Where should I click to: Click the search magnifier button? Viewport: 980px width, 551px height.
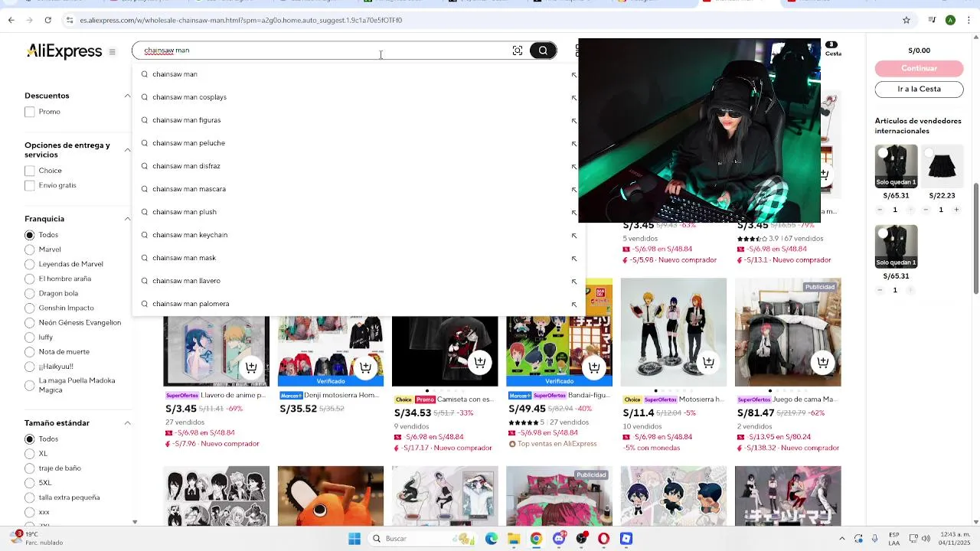pyautogui.click(x=543, y=51)
